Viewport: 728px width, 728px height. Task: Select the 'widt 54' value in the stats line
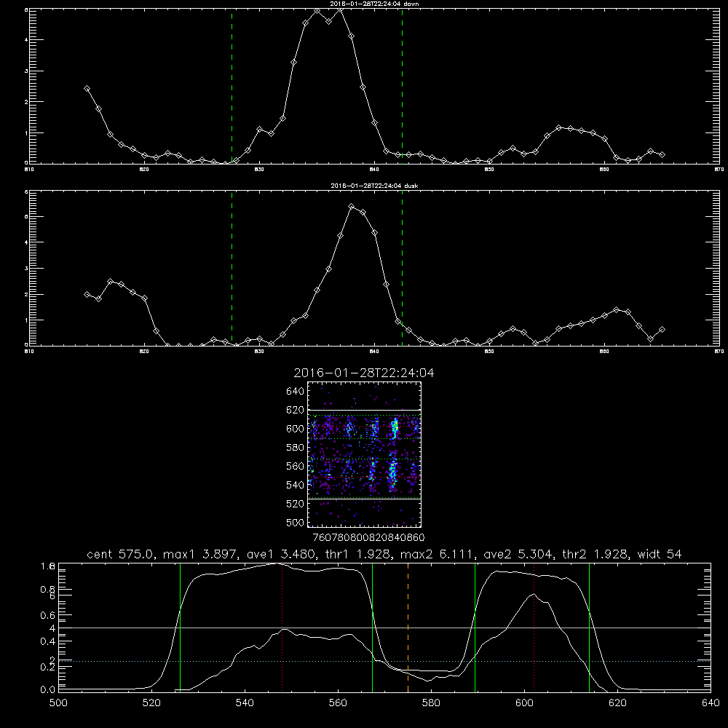(660, 554)
